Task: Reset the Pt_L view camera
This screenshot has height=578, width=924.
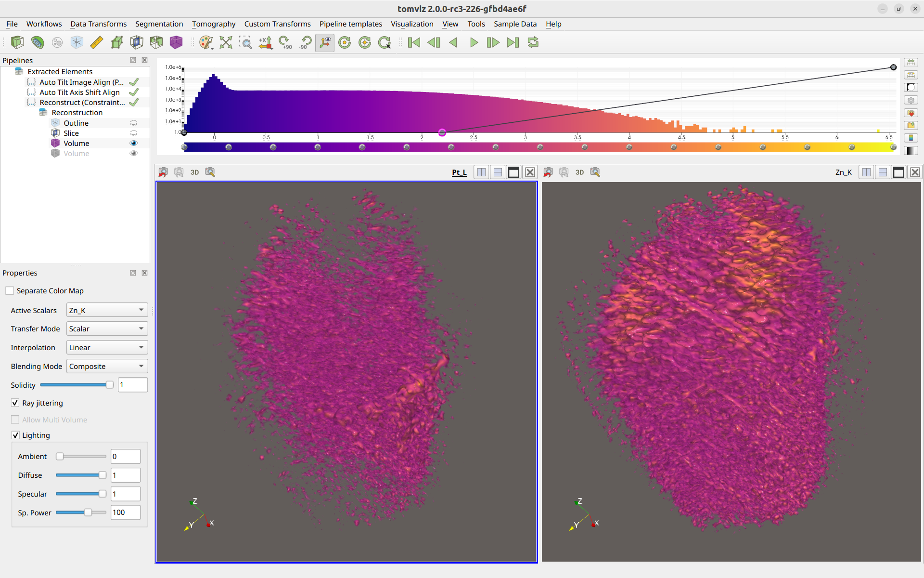Action: (x=163, y=172)
